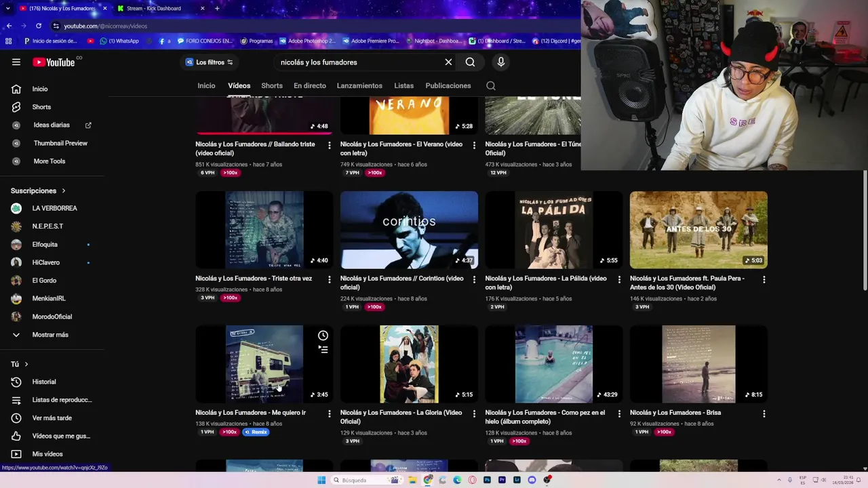Expand the Suscripciones section chevron

point(64,191)
